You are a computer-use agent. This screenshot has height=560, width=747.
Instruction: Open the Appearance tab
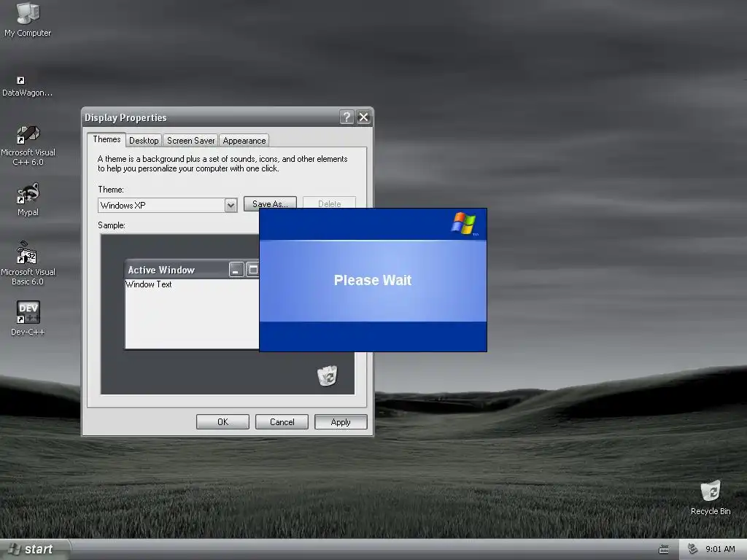244,141
